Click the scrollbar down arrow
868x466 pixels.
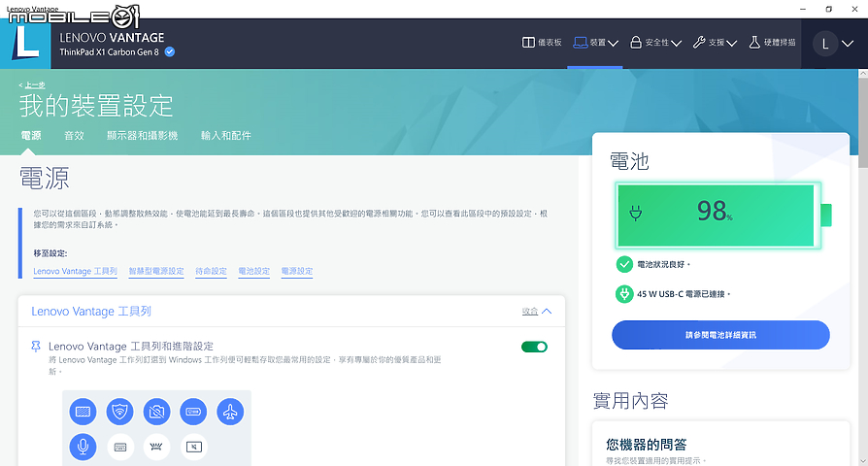click(x=863, y=461)
